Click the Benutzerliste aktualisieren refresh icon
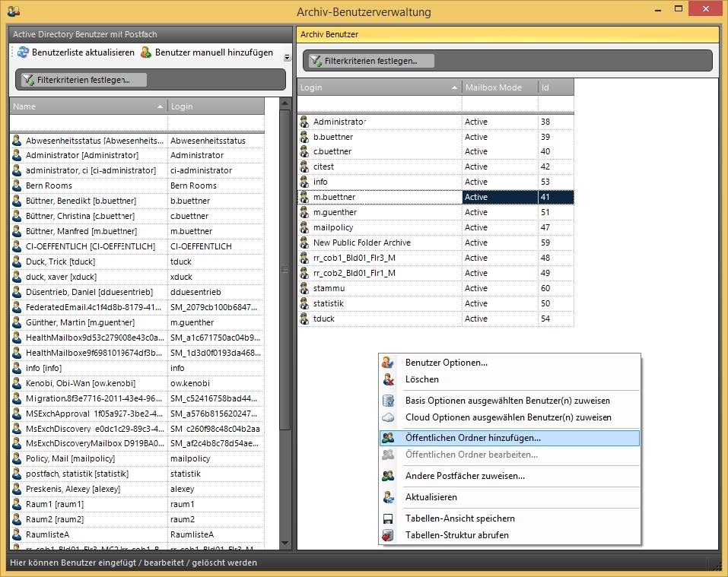Image resolution: width=728 pixels, height=577 pixels. pyautogui.click(x=22, y=52)
